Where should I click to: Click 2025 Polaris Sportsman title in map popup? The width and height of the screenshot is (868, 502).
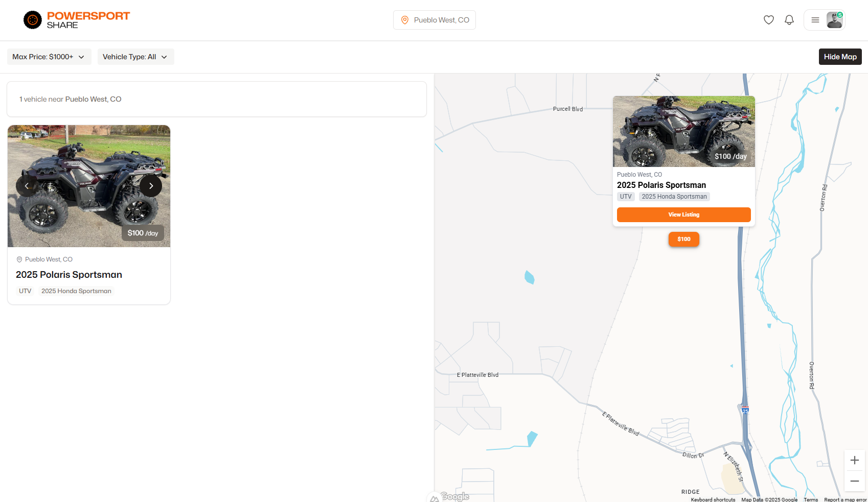(661, 185)
